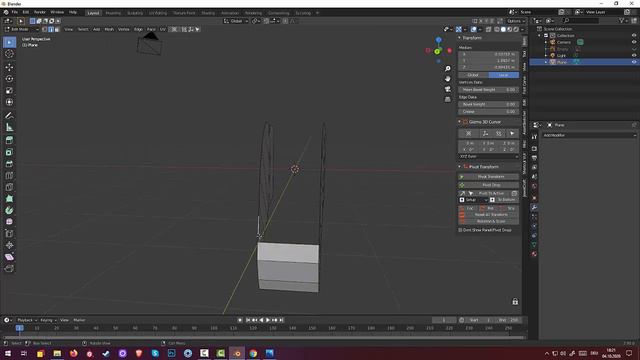Select the Spin tool
This screenshot has width=640, height=360.
point(9,211)
